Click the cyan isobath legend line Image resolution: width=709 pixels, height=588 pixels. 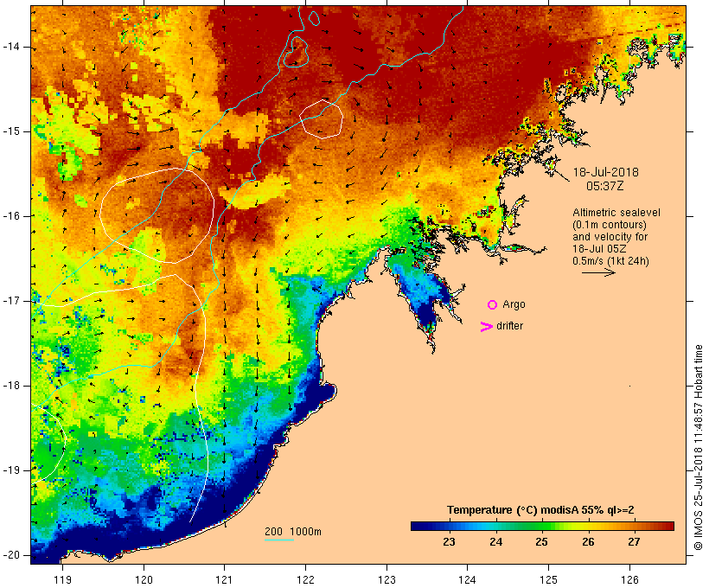[x=279, y=540]
